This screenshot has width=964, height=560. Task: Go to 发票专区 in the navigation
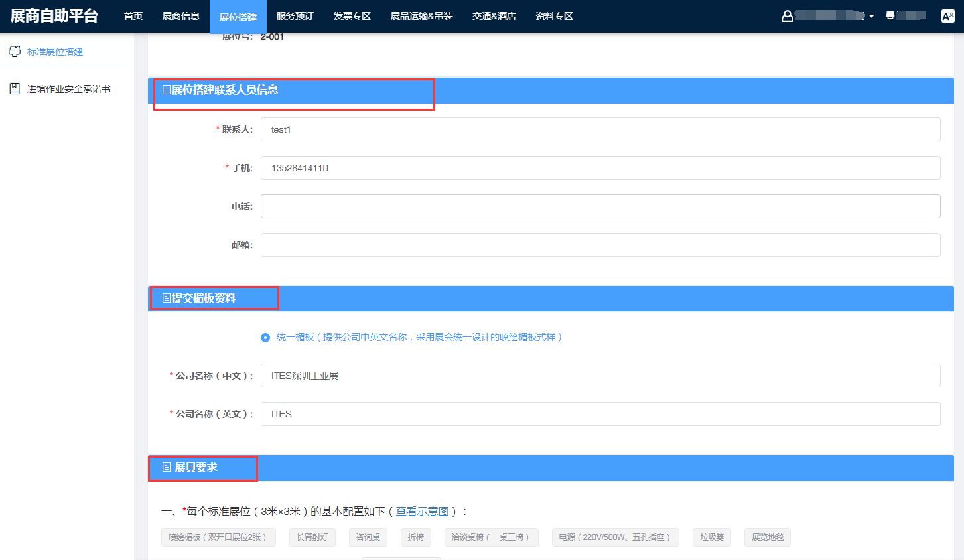pyautogui.click(x=352, y=16)
